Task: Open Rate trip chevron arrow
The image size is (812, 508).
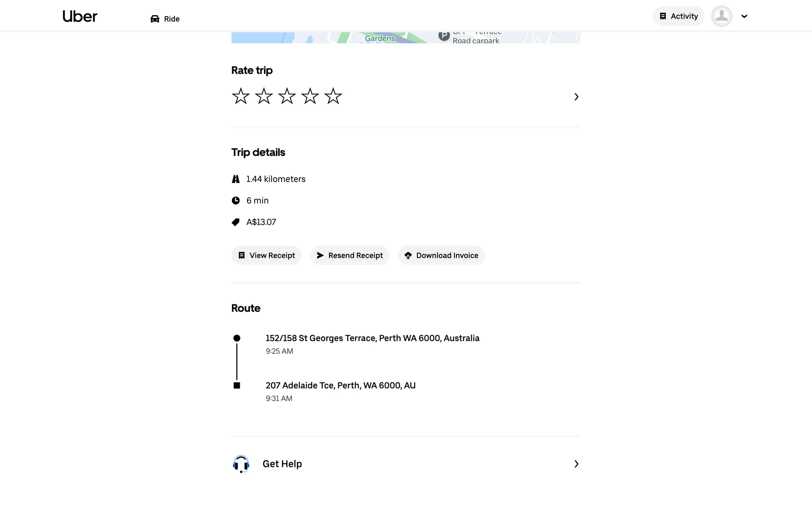Action: [x=576, y=97]
